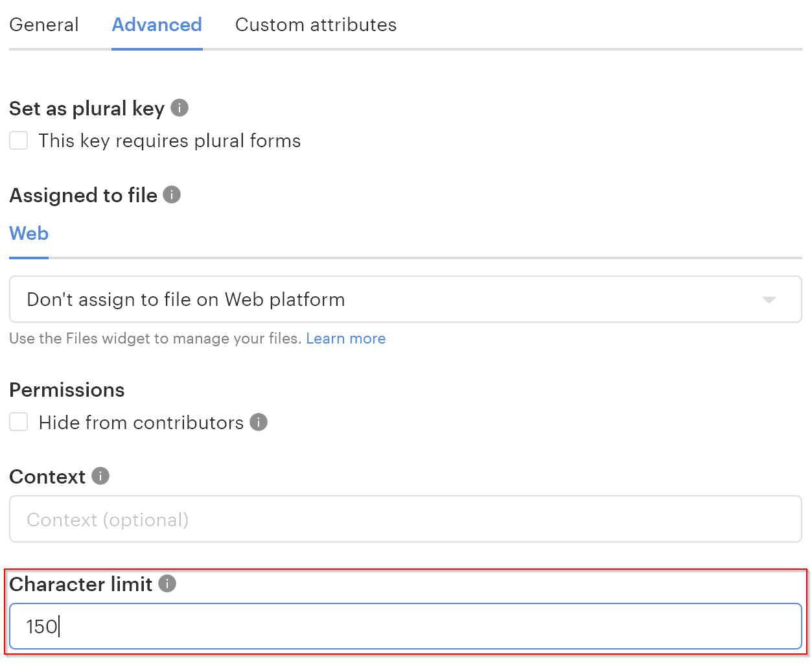The height and width of the screenshot is (667, 812).
Task: Open info icon next to Character limit
Action: 167,583
